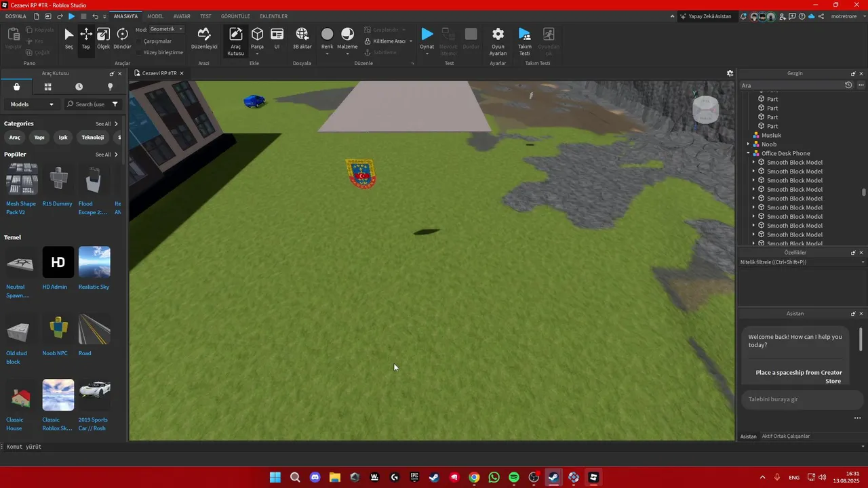Switch to the AVATAR ribbon tab
Viewport: 868px width, 488px height.
click(182, 16)
